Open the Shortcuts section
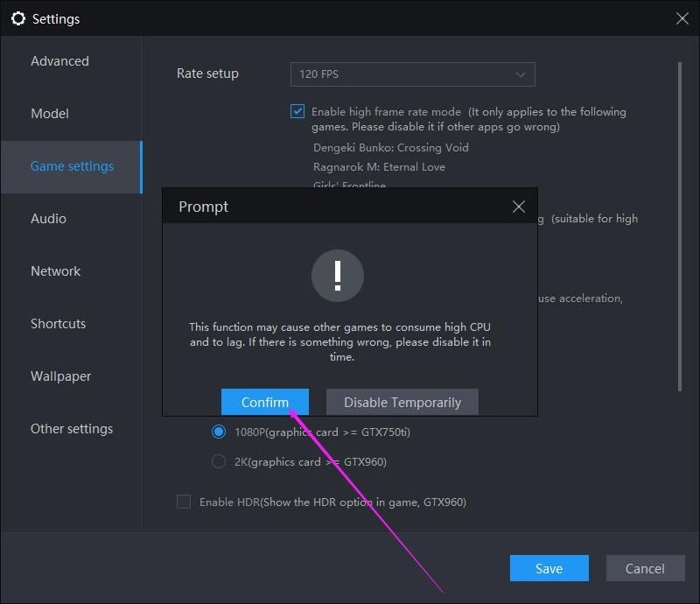 coord(58,323)
